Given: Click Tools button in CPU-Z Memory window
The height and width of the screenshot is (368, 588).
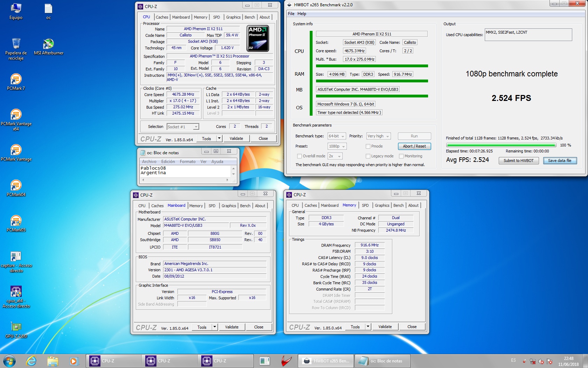Looking at the screenshot, I should click(x=355, y=327).
